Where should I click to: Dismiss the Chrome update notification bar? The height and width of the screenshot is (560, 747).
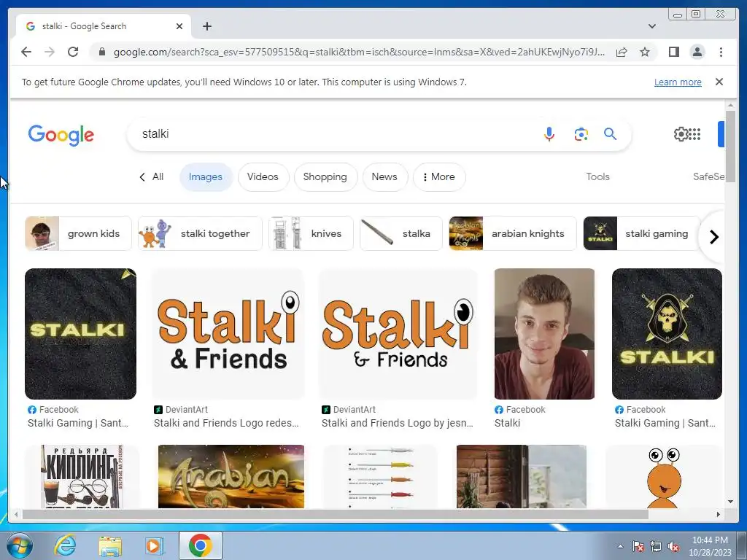tap(719, 82)
